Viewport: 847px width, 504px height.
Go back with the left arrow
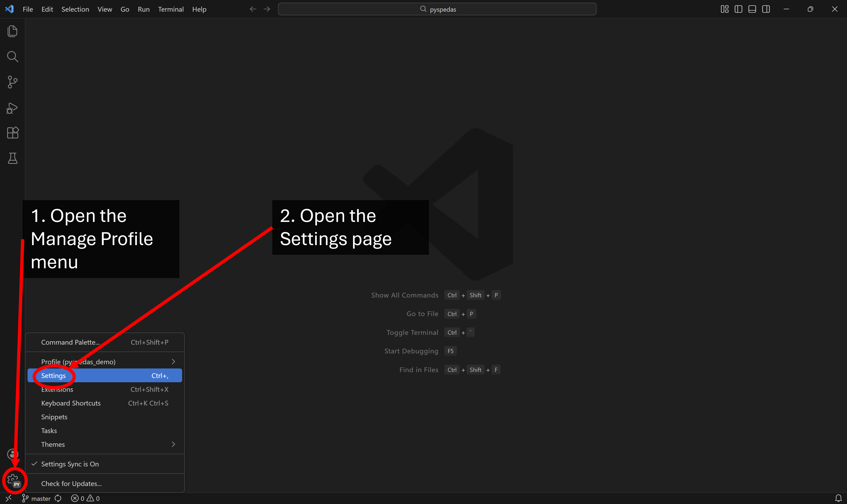(253, 9)
